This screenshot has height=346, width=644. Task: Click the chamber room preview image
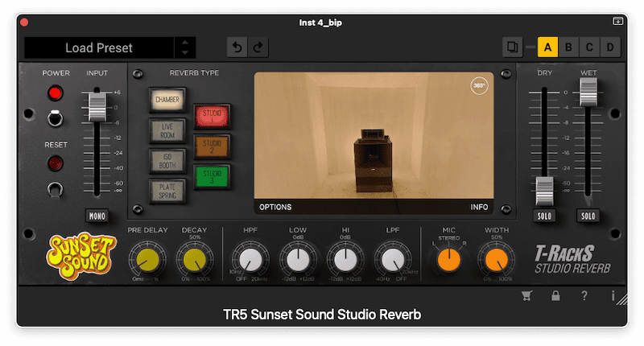[x=374, y=135]
